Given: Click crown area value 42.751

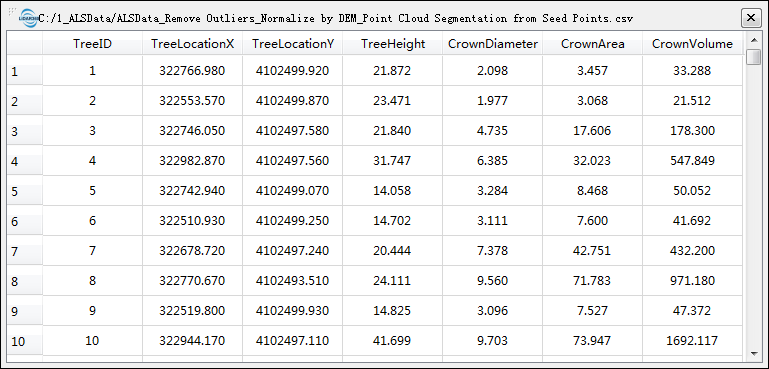Looking at the screenshot, I should [x=592, y=250].
